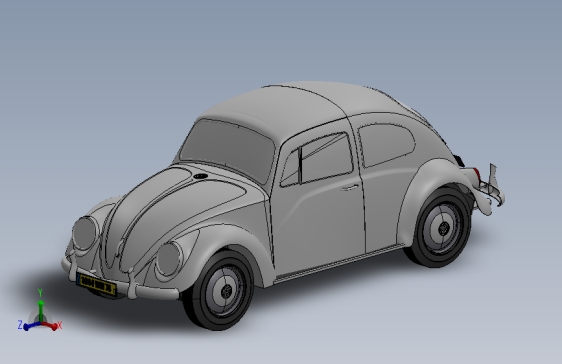Select the rear wheel hubcap

pos(443,228)
